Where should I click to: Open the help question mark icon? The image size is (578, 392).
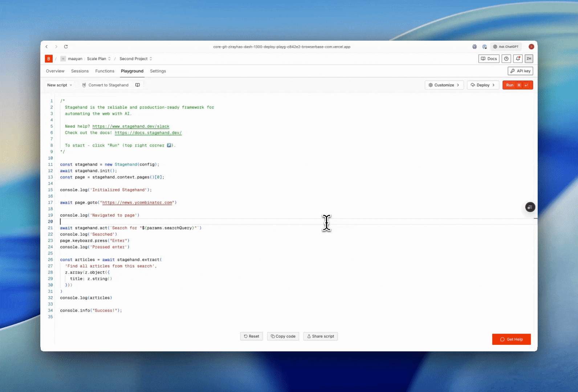click(x=506, y=58)
